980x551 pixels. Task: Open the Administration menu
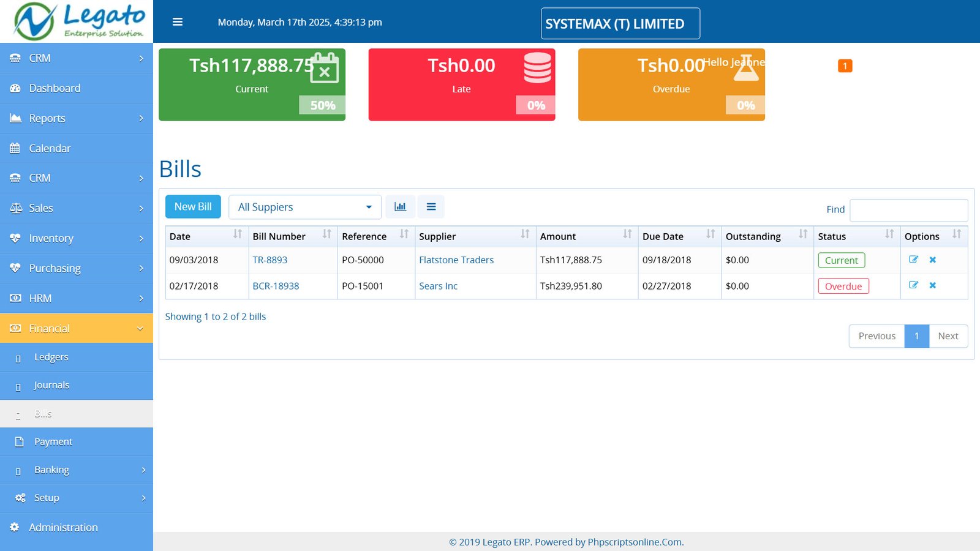pos(77,527)
